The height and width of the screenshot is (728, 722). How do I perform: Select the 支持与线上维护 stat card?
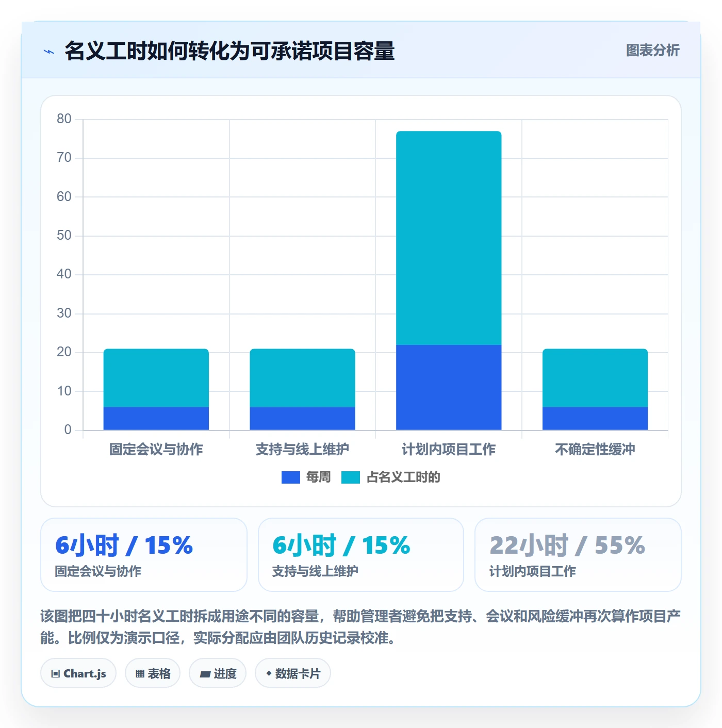point(361,555)
